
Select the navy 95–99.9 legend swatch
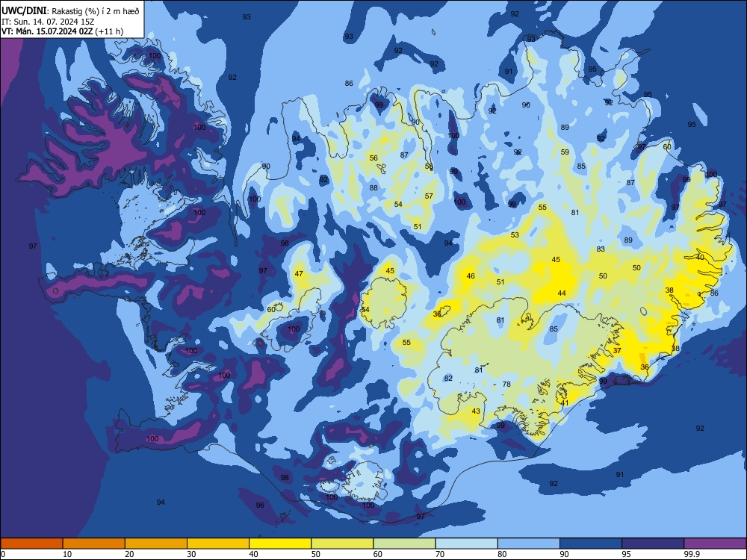pyautogui.click(x=653, y=544)
